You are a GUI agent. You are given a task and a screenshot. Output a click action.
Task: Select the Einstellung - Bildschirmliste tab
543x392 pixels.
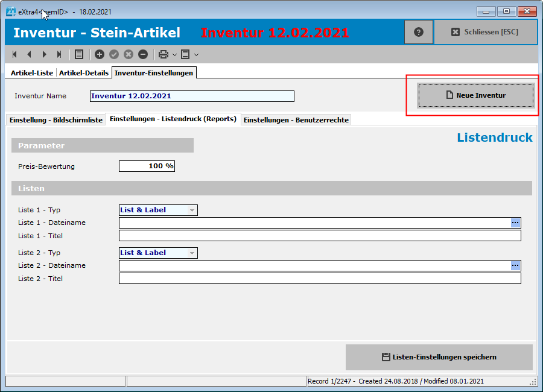[x=56, y=120]
